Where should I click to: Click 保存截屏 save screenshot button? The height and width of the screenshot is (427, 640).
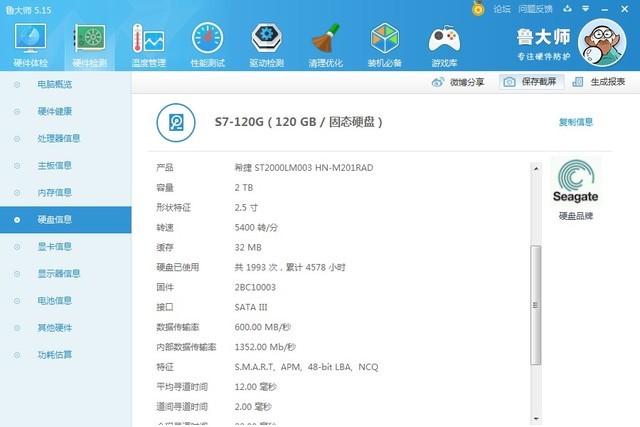532,82
